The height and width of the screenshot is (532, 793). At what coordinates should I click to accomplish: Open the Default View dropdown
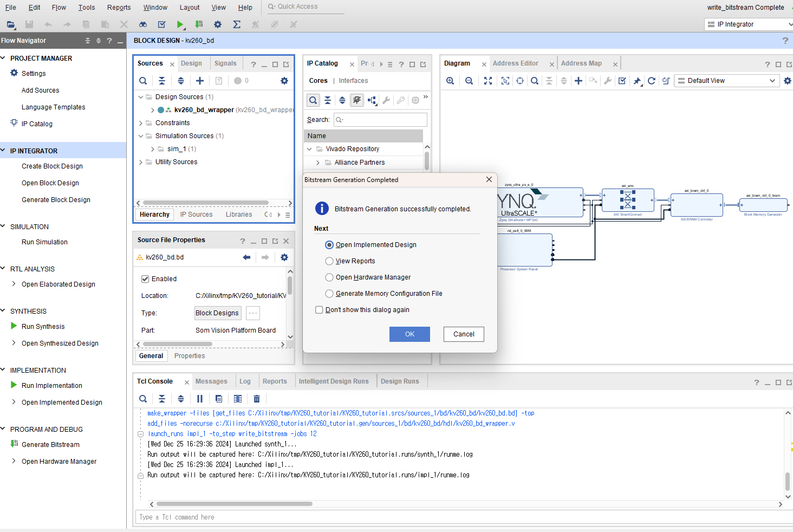point(726,81)
